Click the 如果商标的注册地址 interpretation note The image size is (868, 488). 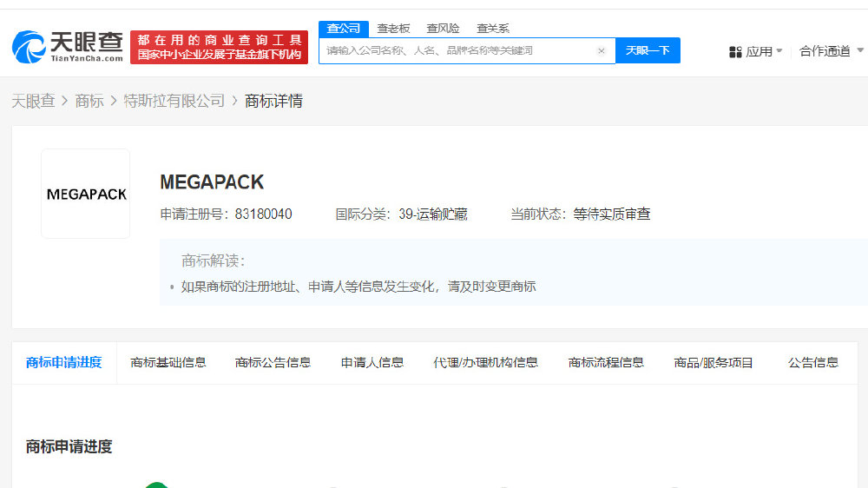click(358, 287)
